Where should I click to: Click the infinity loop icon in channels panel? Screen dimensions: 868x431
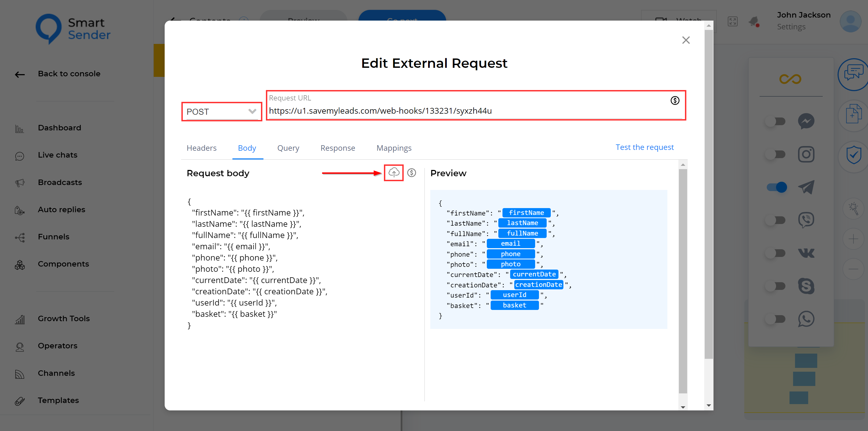(x=790, y=79)
